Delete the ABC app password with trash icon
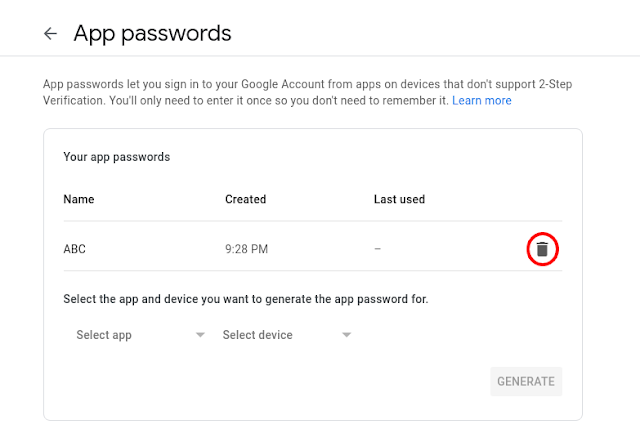640x442 pixels. (x=542, y=249)
